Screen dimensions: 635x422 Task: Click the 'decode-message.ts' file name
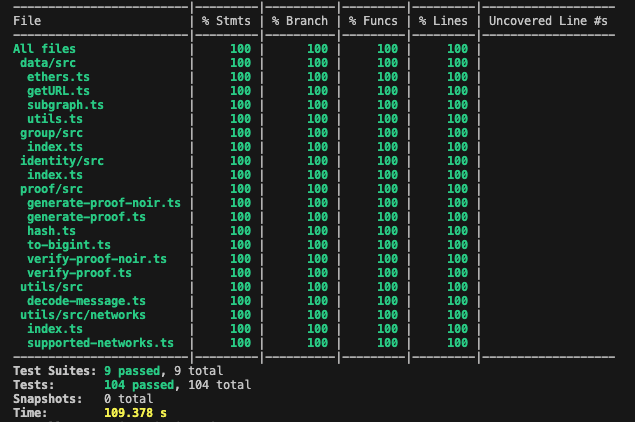click(86, 301)
